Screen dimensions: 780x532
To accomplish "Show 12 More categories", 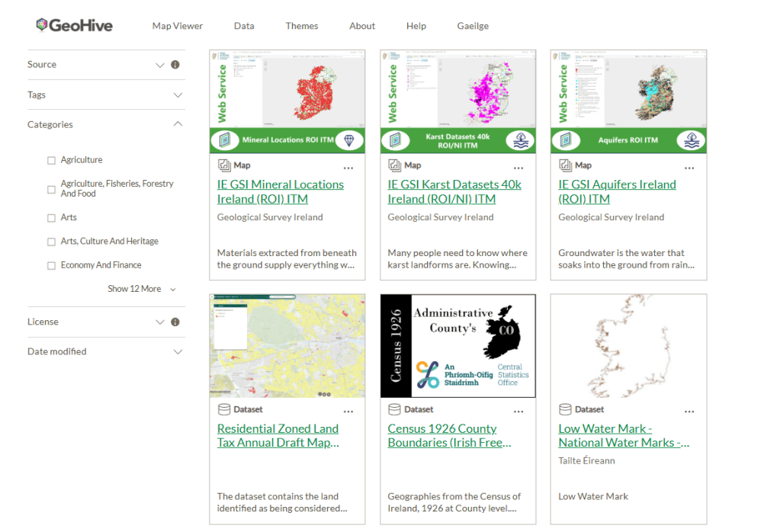I will (x=141, y=289).
